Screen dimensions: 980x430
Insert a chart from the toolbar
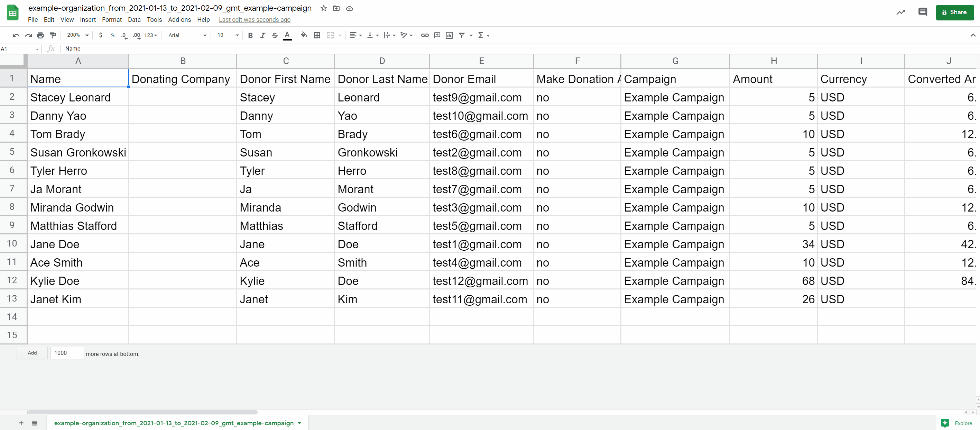click(x=449, y=35)
